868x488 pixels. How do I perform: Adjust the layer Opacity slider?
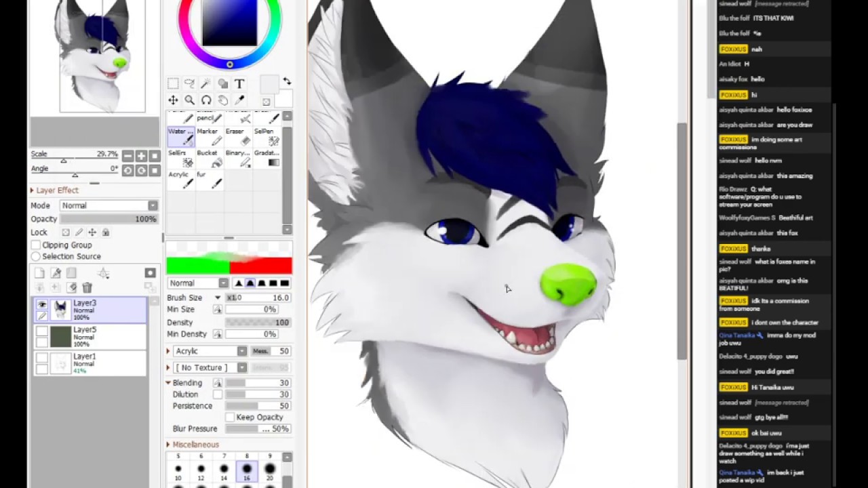(108, 219)
